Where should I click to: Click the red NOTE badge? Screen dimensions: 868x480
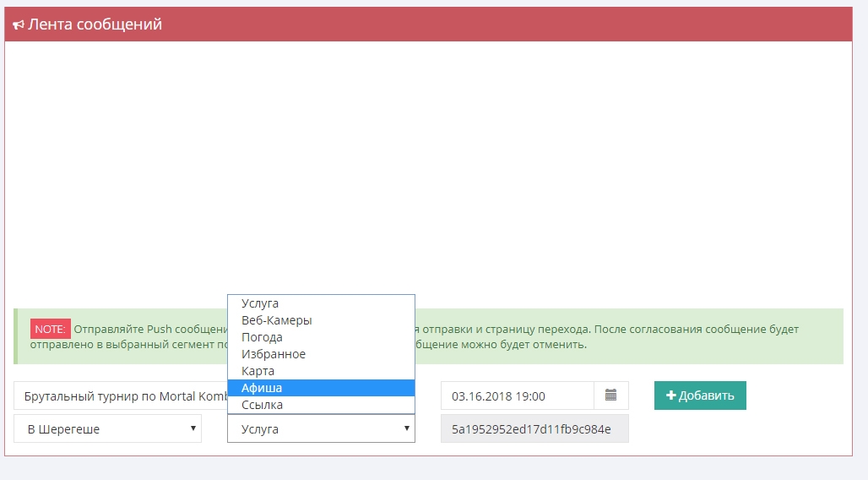click(x=51, y=329)
